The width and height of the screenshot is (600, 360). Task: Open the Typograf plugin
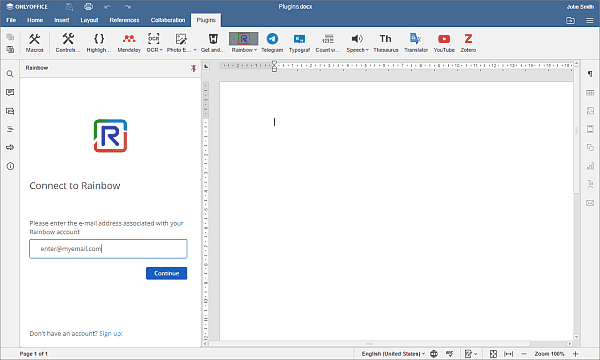(x=299, y=42)
